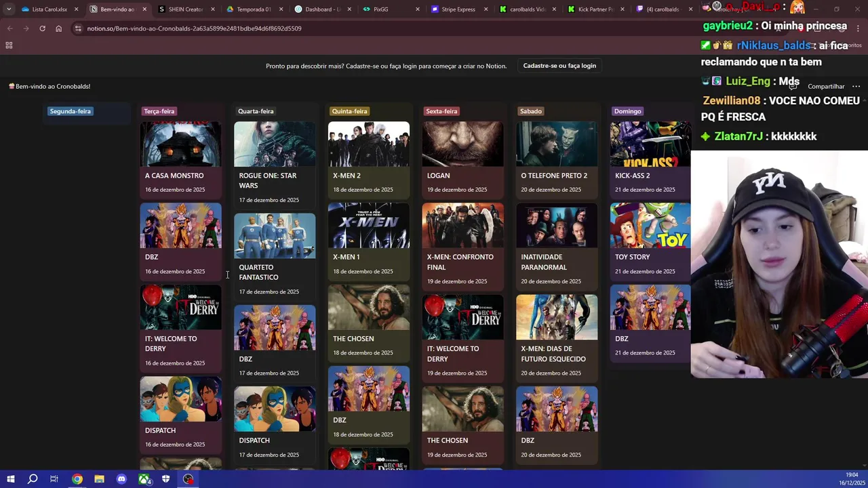Open the A CASA MONSTRO card thumbnail

tap(180, 144)
